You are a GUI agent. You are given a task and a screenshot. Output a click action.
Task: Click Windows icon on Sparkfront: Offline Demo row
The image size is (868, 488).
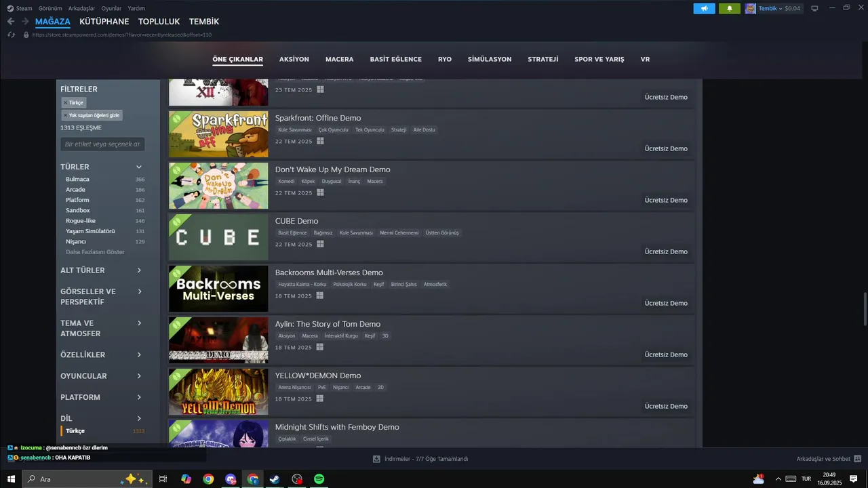tap(320, 141)
